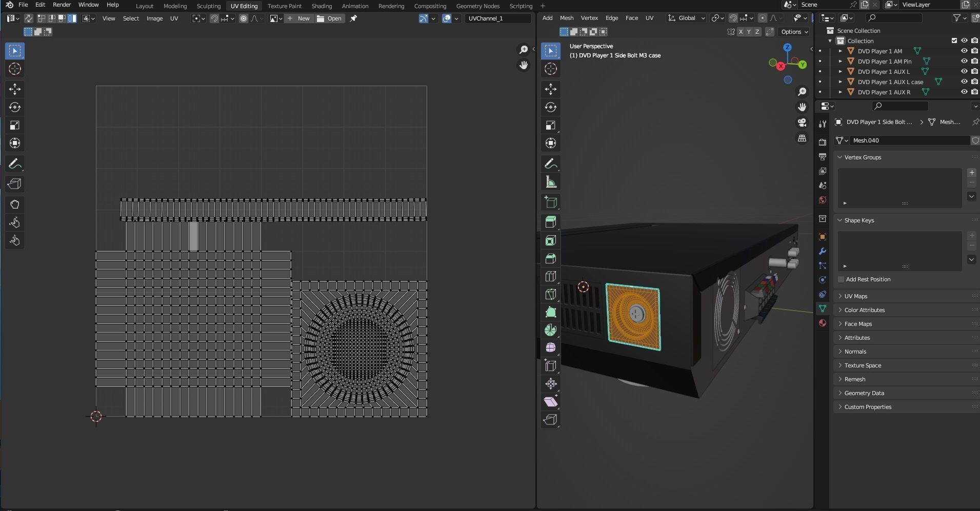980x511 pixels.
Task: Toggle proportional editing in 3D viewport header
Action: (x=763, y=18)
